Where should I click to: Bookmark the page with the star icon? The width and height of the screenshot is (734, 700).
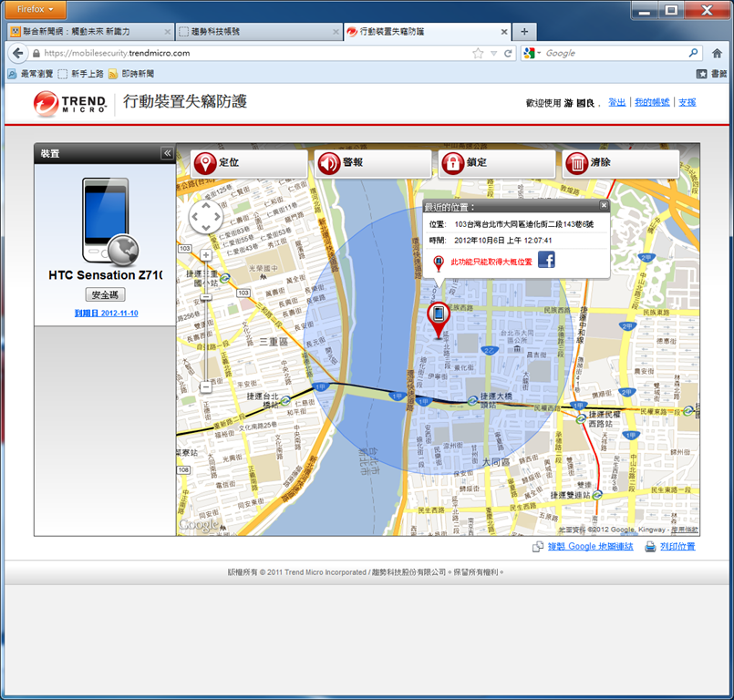click(x=478, y=54)
